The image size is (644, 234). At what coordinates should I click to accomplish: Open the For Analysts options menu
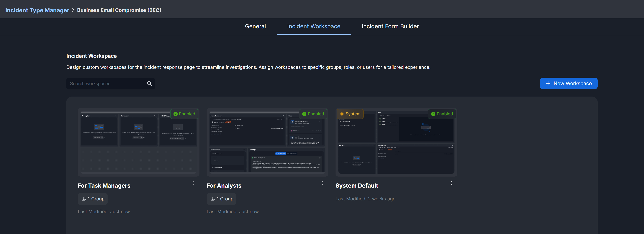(x=323, y=183)
